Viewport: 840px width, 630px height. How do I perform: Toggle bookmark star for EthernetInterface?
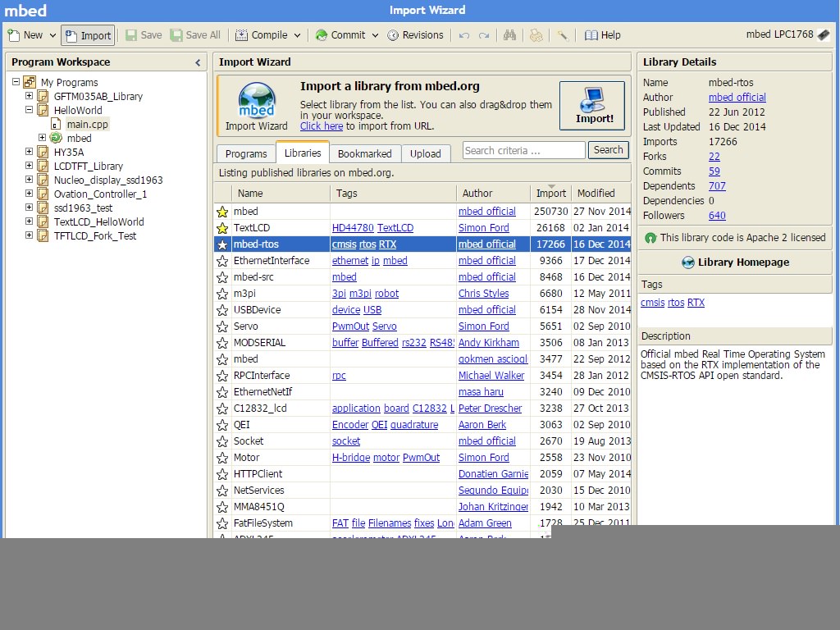pyautogui.click(x=222, y=261)
